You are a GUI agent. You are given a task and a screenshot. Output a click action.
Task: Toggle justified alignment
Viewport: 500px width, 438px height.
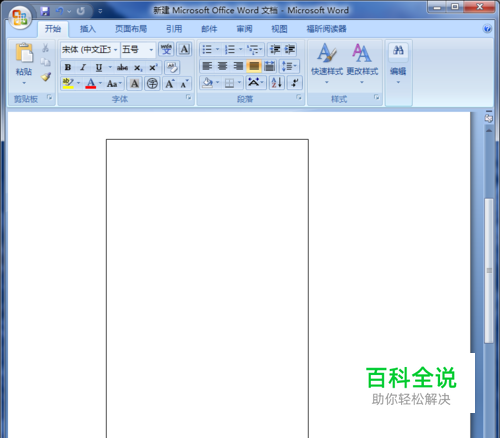point(254,66)
